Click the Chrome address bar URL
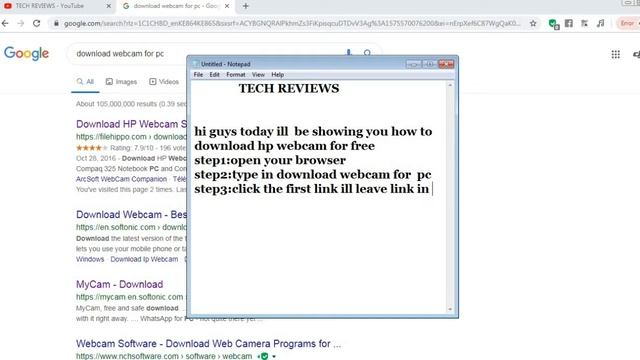The image size is (640, 360). coord(292,24)
